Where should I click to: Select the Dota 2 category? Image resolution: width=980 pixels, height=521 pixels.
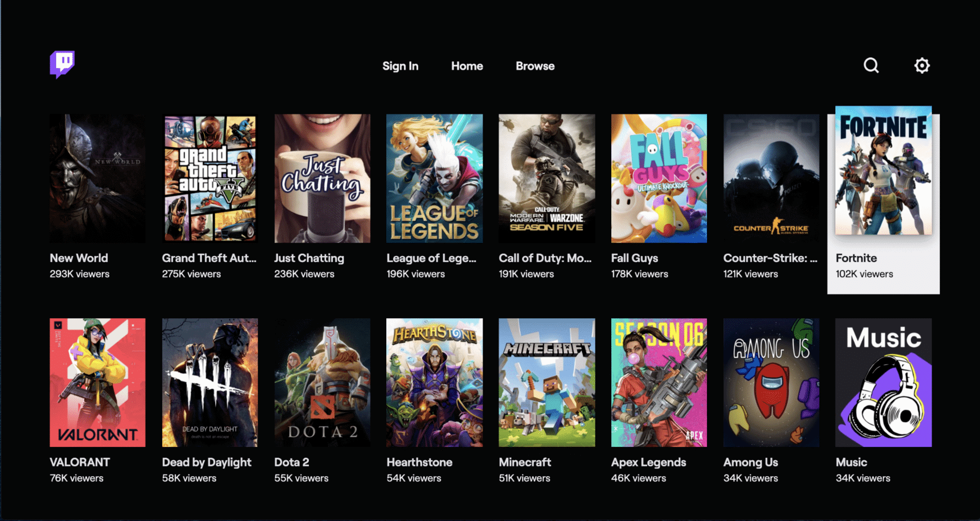[322, 383]
